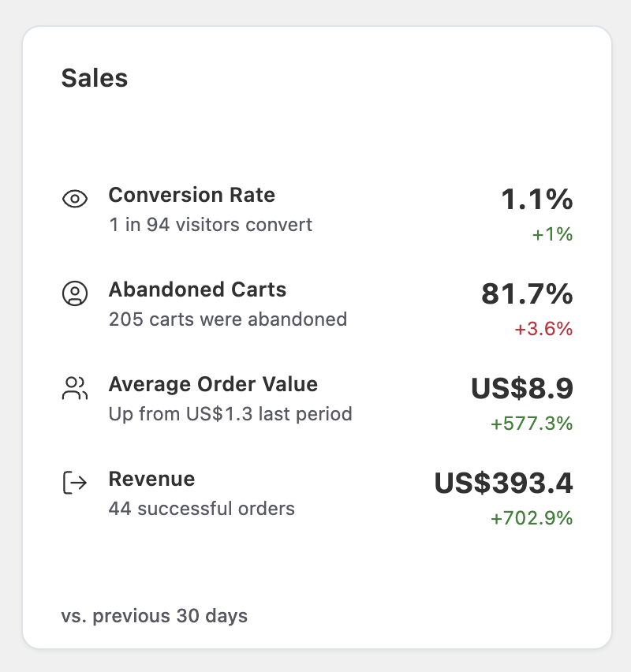The image size is (631, 672).
Task: Click the eye icon beside Conversion Rate
Action: pos(74,199)
